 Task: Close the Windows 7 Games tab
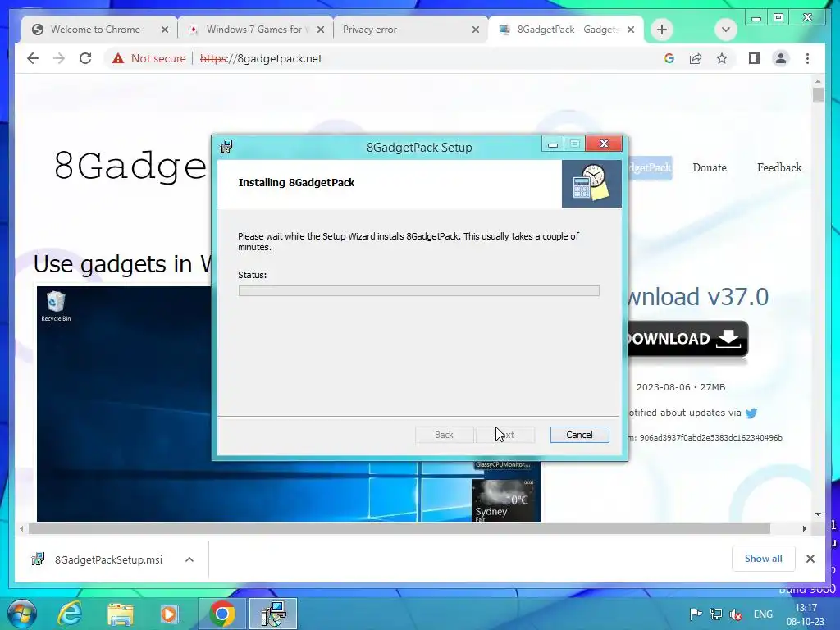tap(321, 30)
